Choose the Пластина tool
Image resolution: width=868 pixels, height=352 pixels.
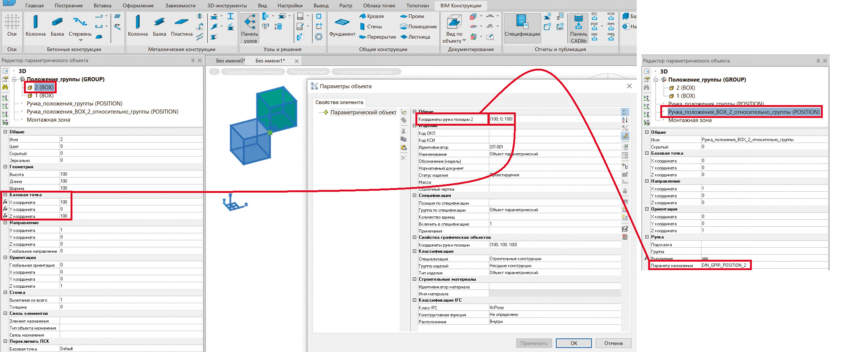(x=182, y=25)
